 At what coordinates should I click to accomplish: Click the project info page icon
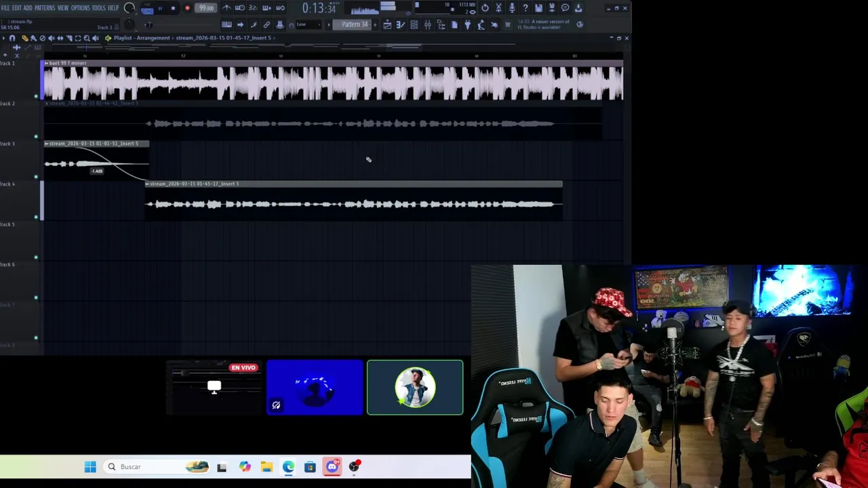pyautogui.click(x=454, y=24)
